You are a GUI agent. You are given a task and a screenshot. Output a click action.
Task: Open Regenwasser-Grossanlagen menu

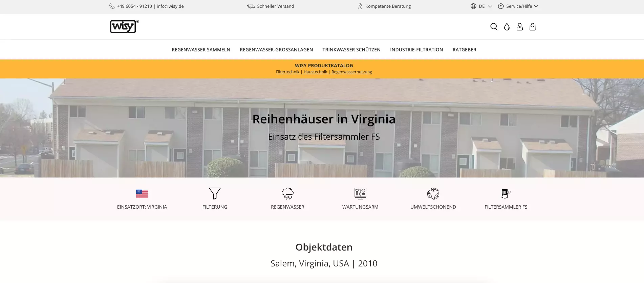click(x=276, y=50)
